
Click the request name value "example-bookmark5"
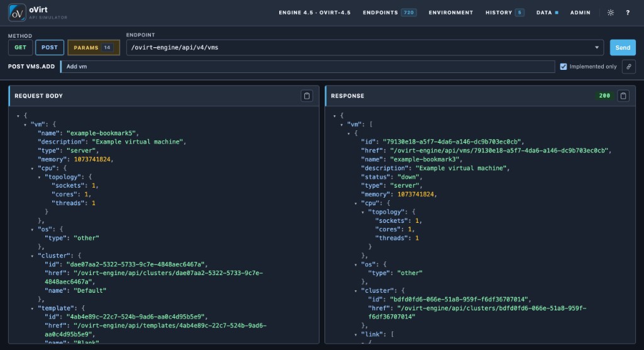coord(102,133)
